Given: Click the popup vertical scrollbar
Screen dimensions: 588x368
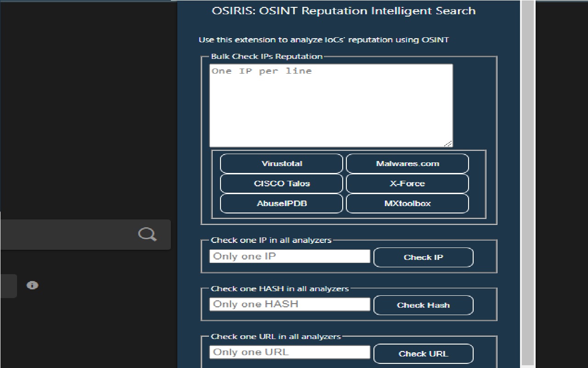Looking at the screenshot, I should click(529, 184).
